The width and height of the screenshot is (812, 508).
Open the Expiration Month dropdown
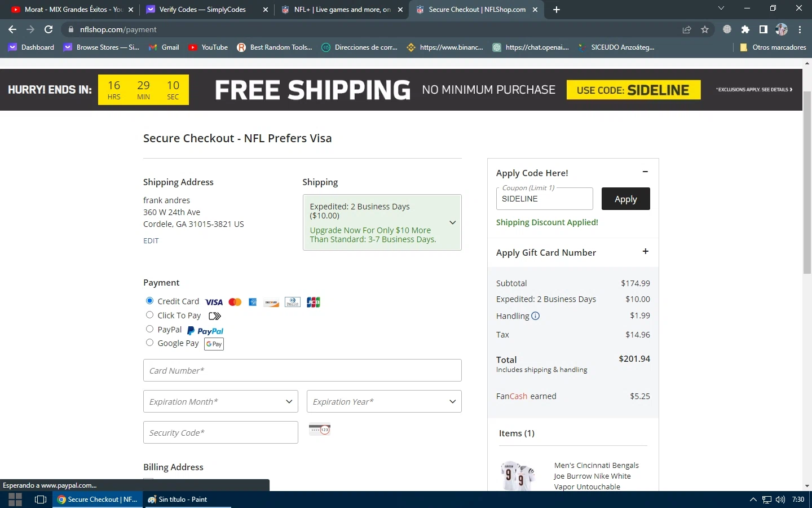point(220,401)
